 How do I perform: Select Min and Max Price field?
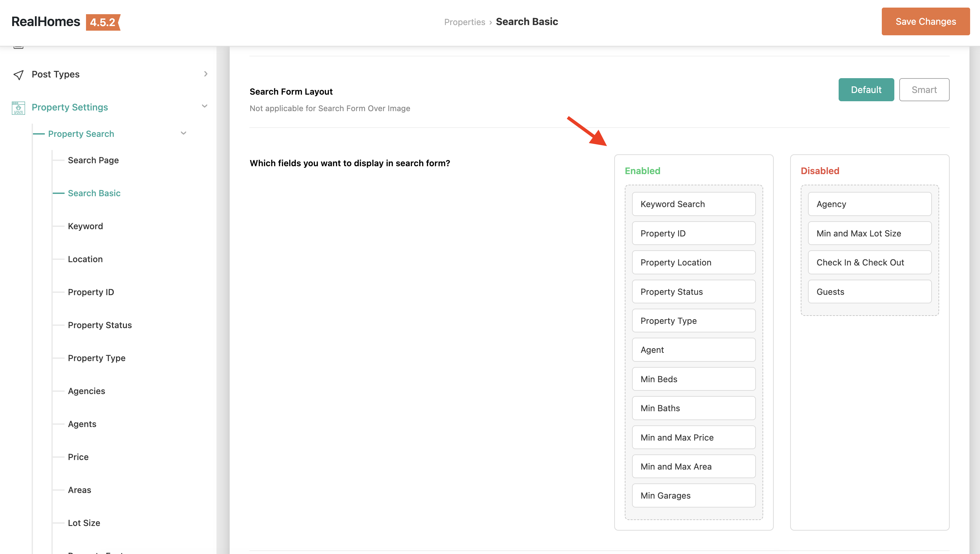693,438
